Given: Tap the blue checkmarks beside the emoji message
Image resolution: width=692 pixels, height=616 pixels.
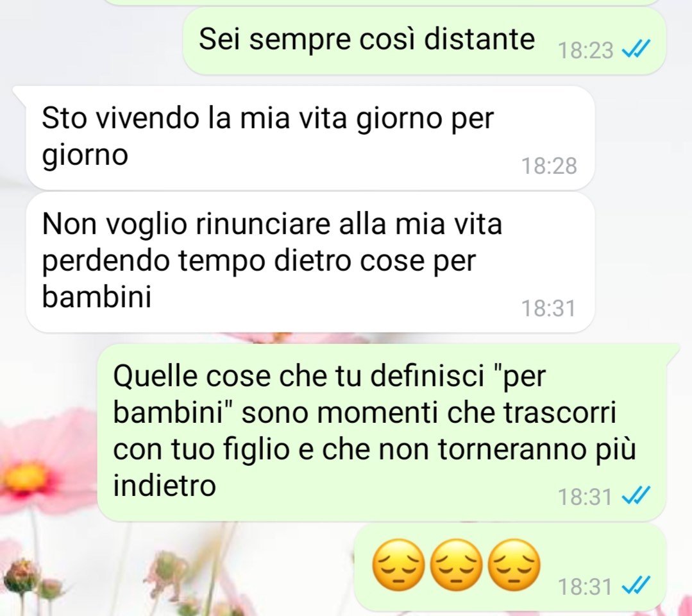Looking at the screenshot, I should click(x=636, y=586).
